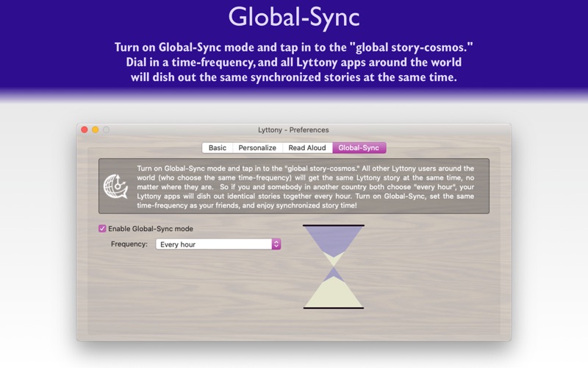This screenshot has width=588, height=368.
Task: Click the hourglass graphic
Action: [334, 266]
